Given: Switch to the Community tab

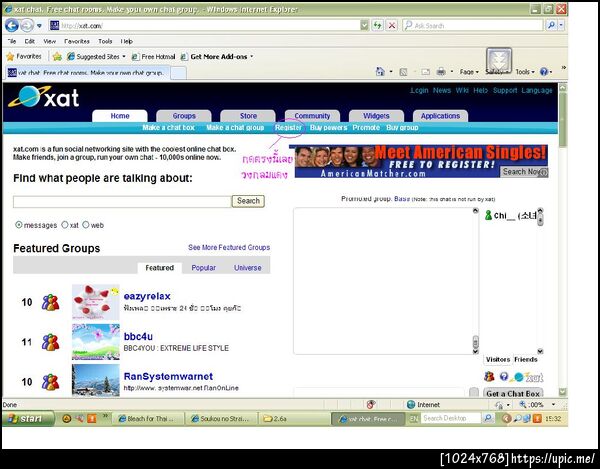Looking at the screenshot, I should click(x=312, y=116).
